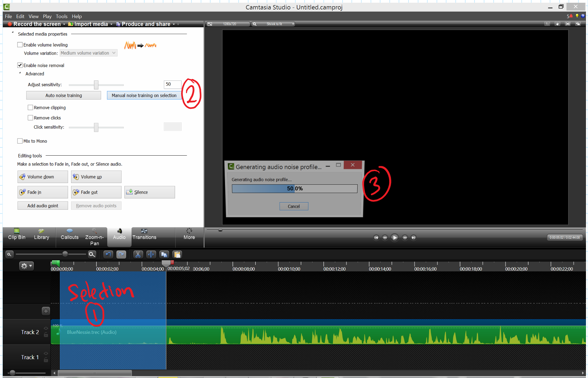Viewport: 588px width, 378px height.
Task: Uncheck Enable noise removal
Action: click(x=20, y=65)
